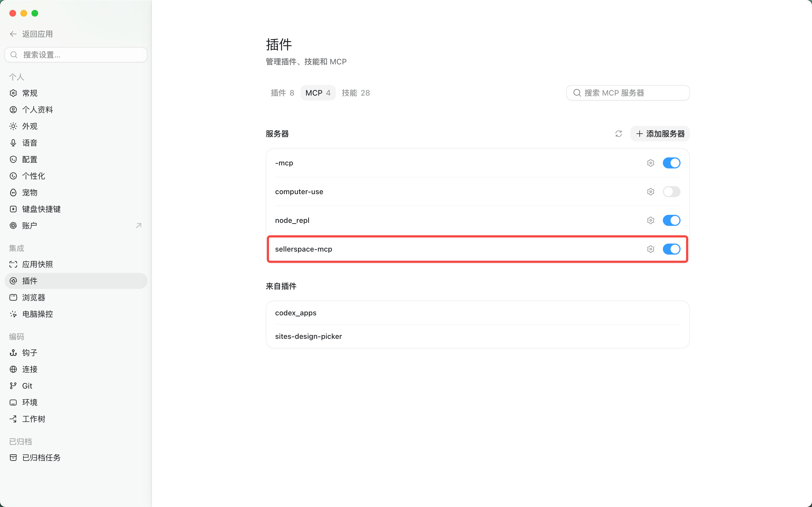812x507 pixels.
Task: Open 应用快照 app snapshots
Action: [x=76, y=264]
